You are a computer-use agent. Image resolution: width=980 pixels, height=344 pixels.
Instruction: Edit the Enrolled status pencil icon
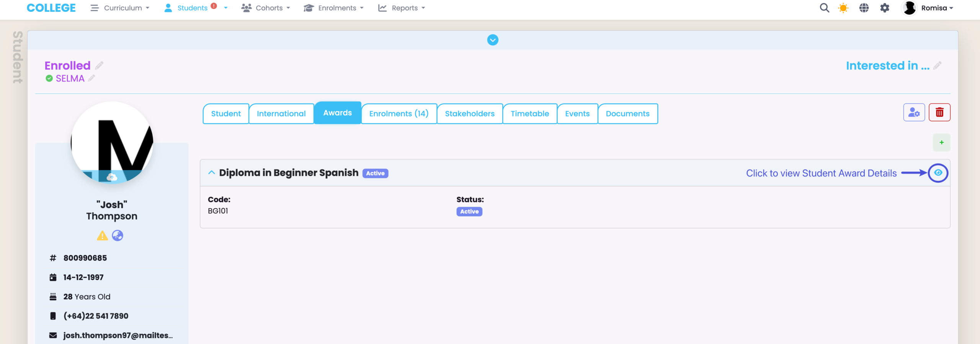[100, 66]
